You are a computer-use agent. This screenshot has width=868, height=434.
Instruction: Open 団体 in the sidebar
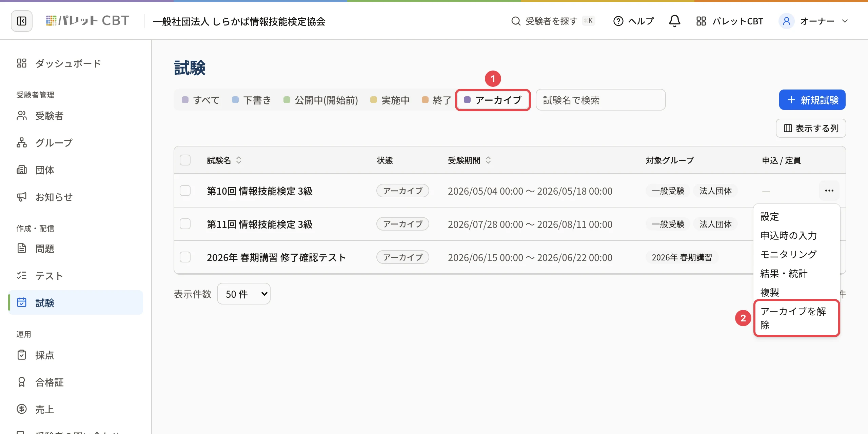tap(75, 170)
